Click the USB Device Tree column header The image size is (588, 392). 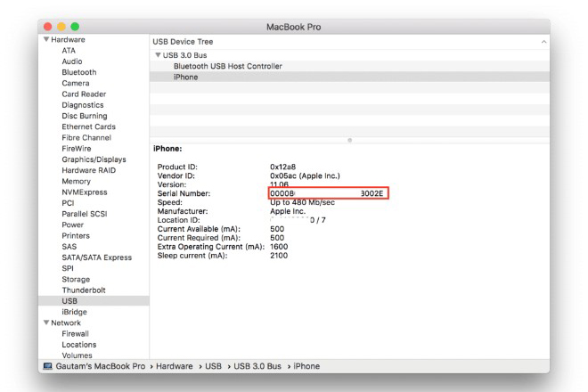[184, 42]
